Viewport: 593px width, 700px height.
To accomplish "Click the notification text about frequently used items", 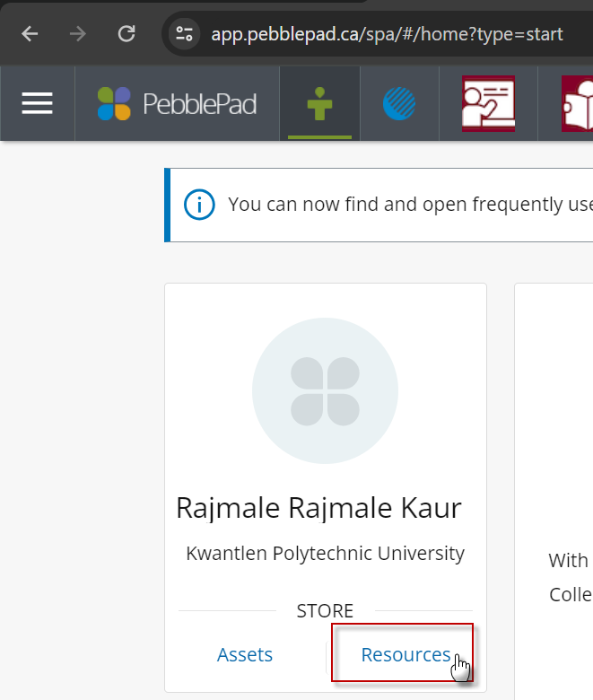I will (411, 205).
